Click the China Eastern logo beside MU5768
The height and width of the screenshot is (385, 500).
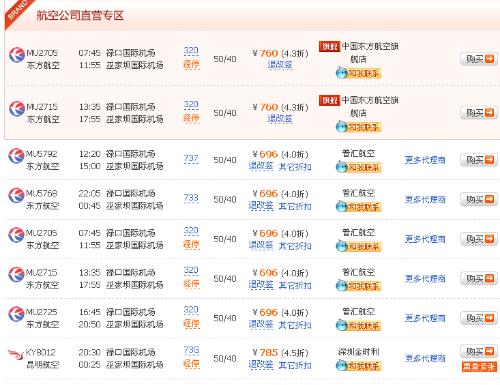pyautogui.click(x=17, y=196)
